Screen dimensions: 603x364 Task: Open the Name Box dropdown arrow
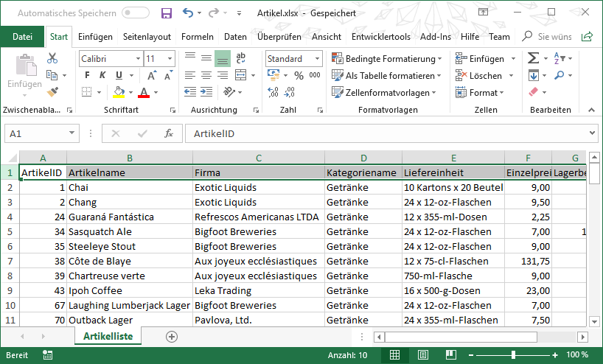(x=72, y=133)
